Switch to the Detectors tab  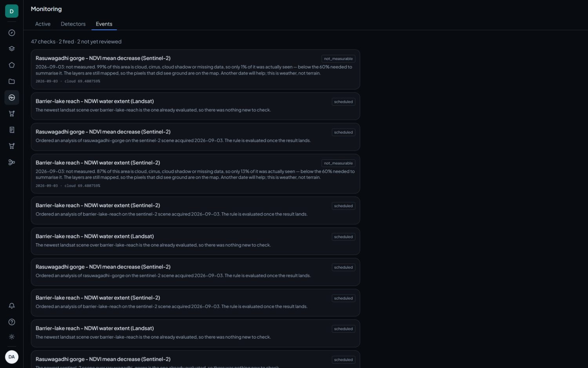point(73,24)
